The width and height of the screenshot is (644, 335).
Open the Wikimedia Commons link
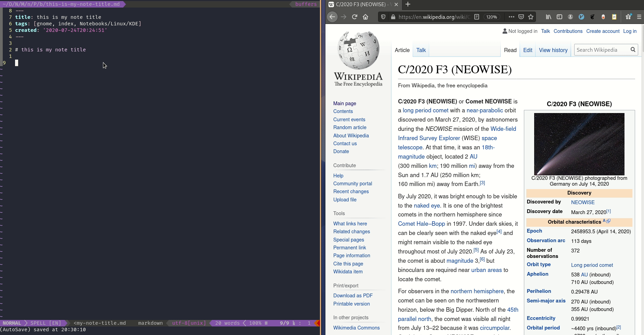click(356, 328)
